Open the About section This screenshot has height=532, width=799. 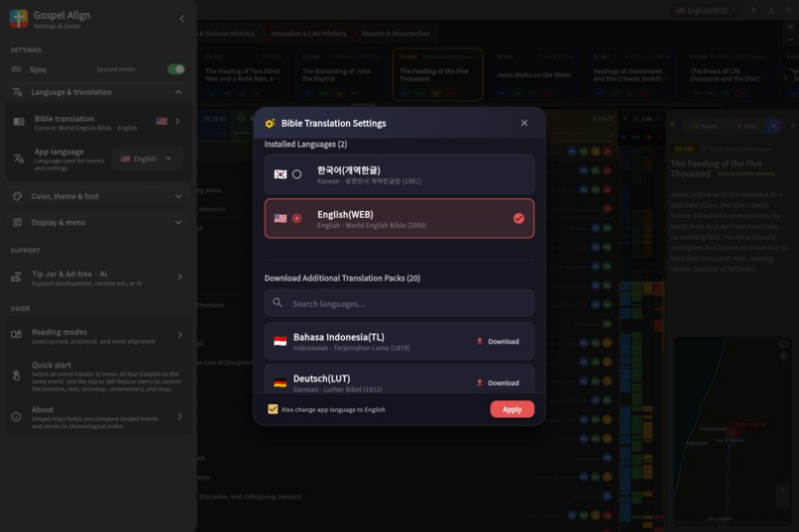98,417
